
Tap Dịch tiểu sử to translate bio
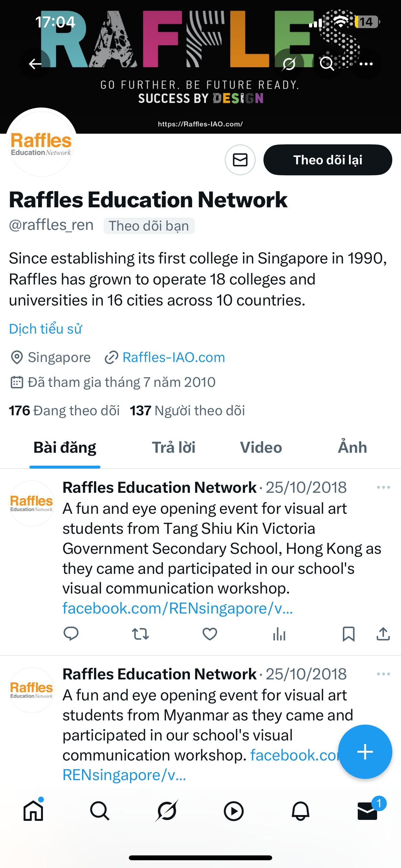click(x=46, y=329)
